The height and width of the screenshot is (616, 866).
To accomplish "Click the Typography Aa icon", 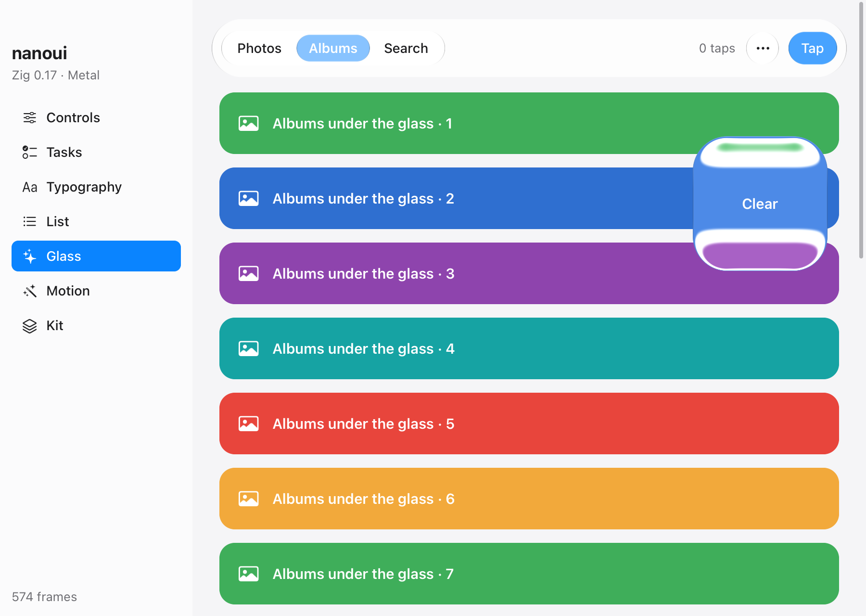I will click(30, 187).
